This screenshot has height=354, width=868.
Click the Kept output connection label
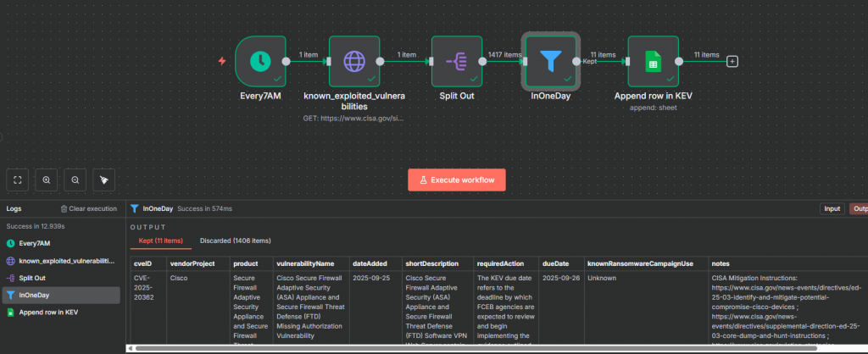tap(590, 61)
